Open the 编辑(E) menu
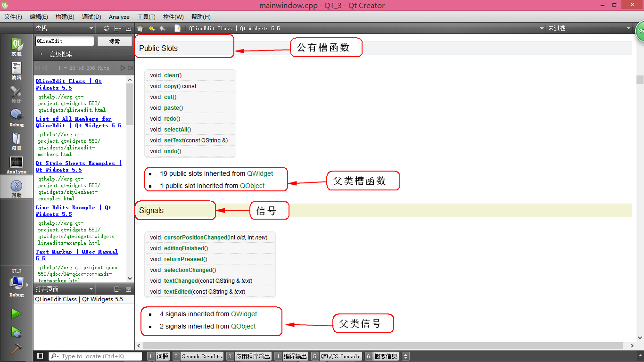This screenshot has height=362, width=644. tap(39, 16)
